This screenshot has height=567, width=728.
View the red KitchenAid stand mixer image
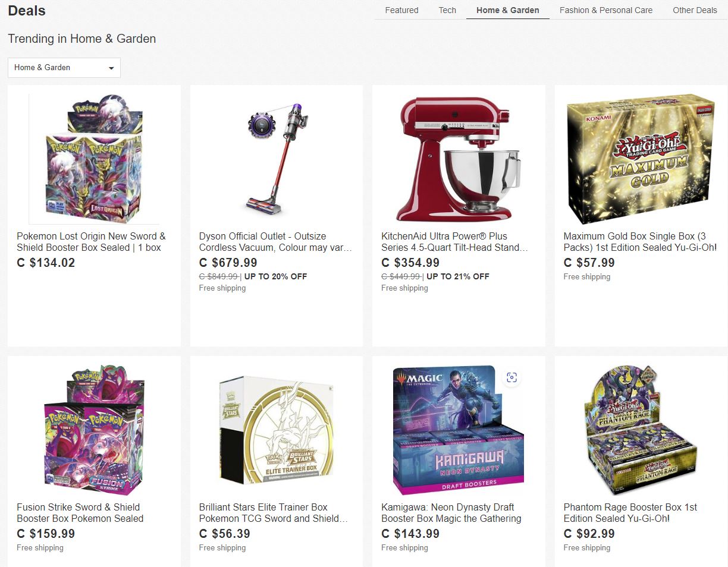pyautogui.click(x=459, y=159)
